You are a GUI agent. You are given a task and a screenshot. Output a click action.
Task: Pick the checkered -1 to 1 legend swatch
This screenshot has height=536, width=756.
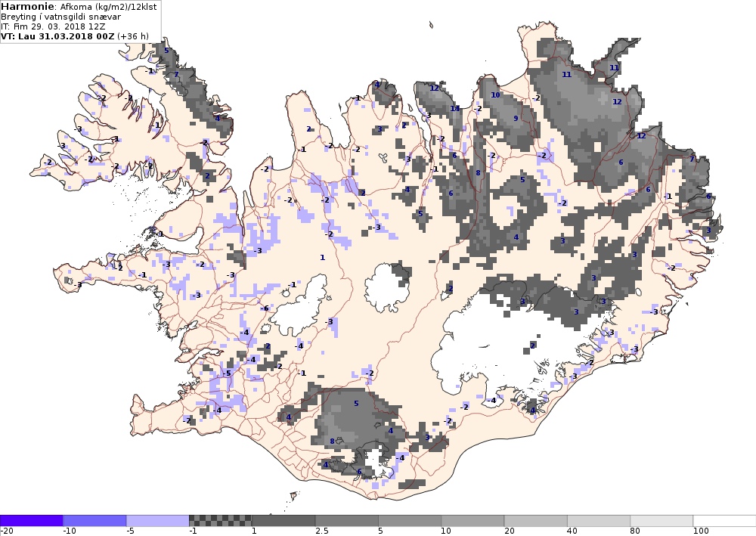point(220,521)
